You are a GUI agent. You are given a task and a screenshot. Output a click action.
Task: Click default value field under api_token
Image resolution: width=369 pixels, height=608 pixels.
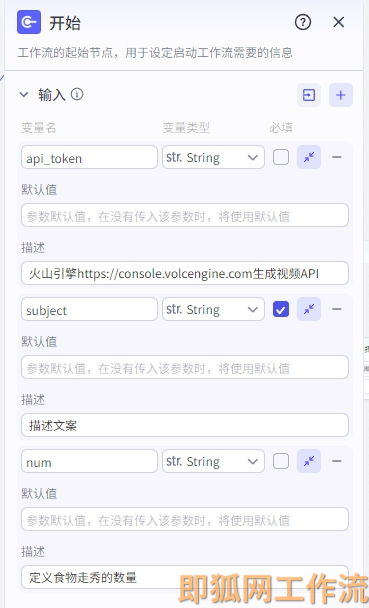click(185, 215)
